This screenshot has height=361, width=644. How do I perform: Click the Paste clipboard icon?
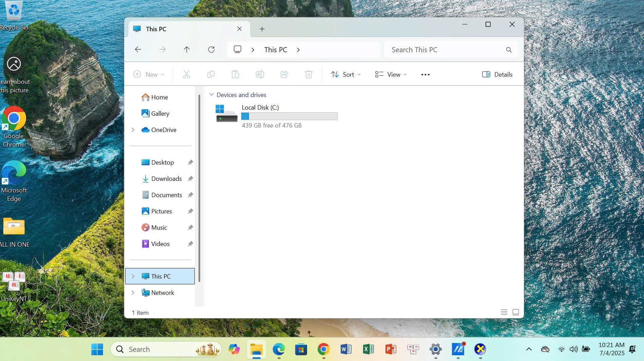click(235, 74)
